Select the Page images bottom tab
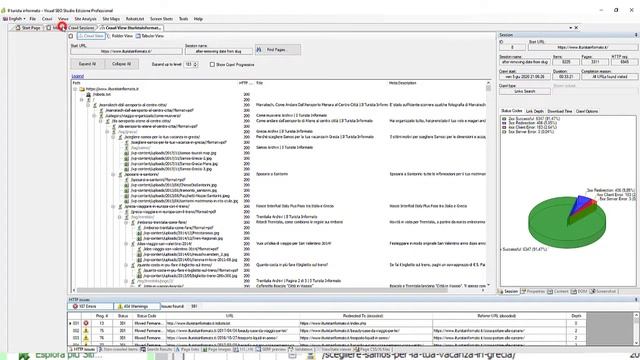The width and height of the screenshot is (640, 360). (216, 350)
